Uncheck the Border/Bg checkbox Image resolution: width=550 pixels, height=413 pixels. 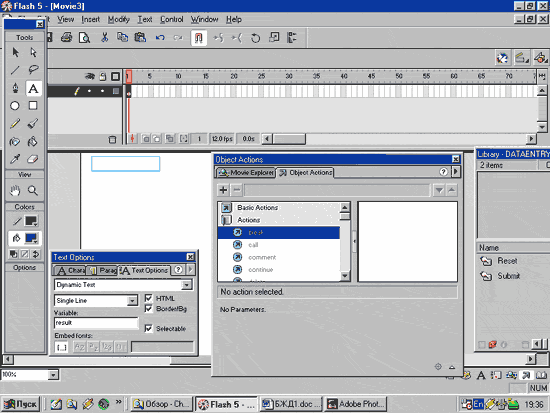148,308
